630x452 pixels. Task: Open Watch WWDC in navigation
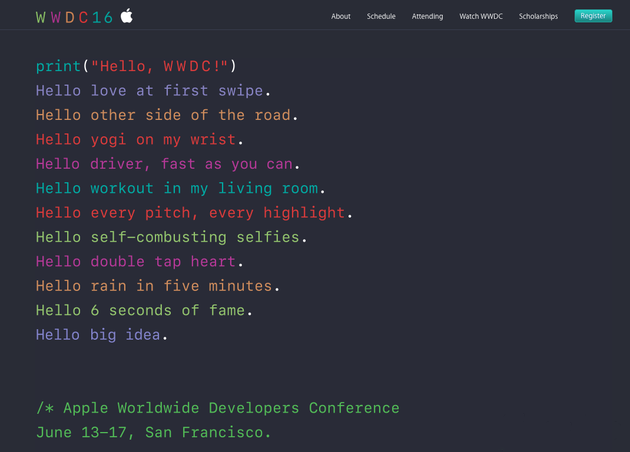click(481, 16)
